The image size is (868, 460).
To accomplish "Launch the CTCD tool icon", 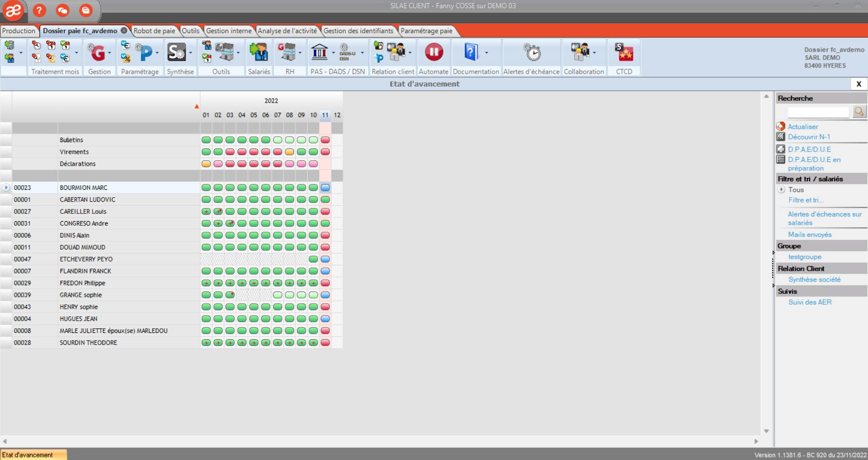I will pyautogui.click(x=623, y=52).
